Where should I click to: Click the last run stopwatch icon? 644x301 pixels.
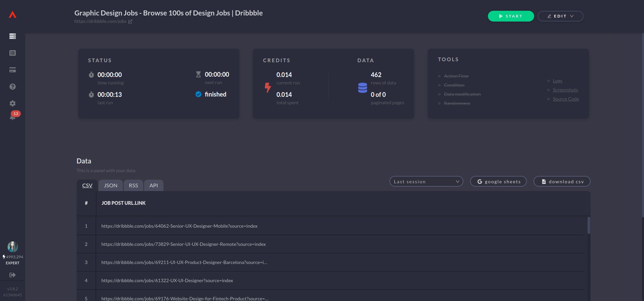(x=91, y=95)
